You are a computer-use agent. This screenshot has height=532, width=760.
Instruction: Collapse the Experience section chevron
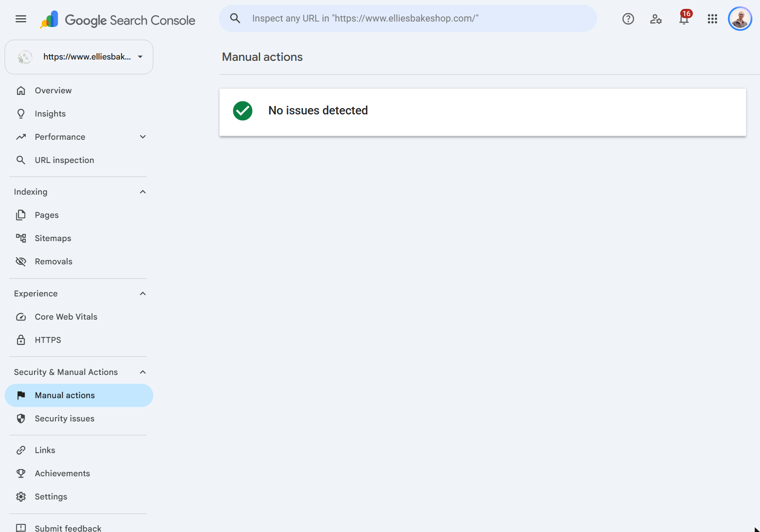pyautogui.click(x=143, y=293)
